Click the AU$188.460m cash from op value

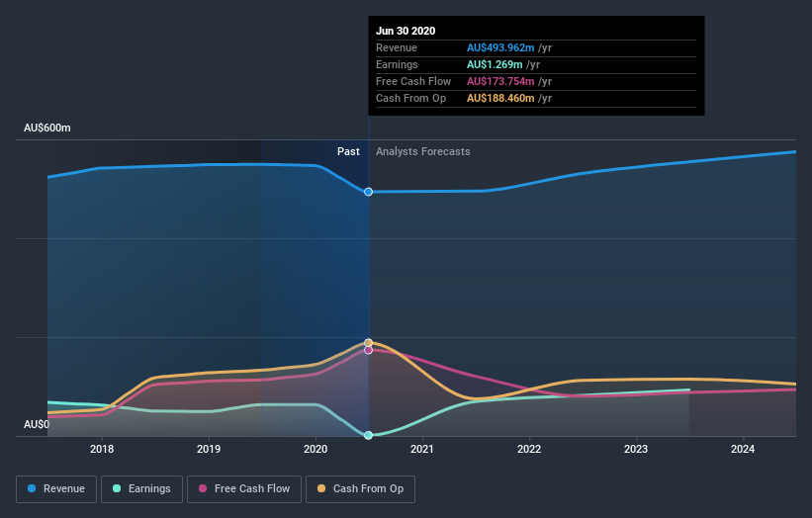(x=500, y=98)
